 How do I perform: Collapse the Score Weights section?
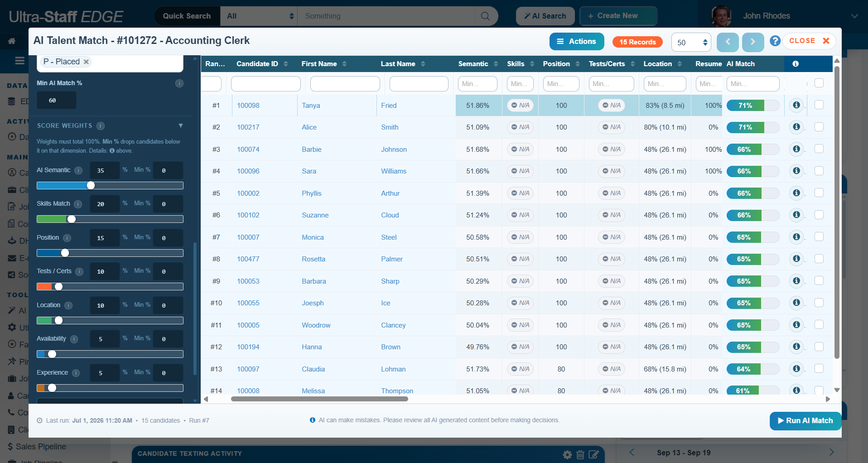tap(181, 125)
